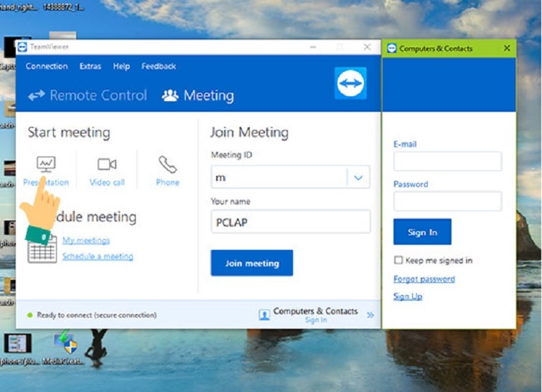The image size is (542, 392).
Task: Click the Computers & Contacts bottom bar label
Action: (x=316, y=311)
